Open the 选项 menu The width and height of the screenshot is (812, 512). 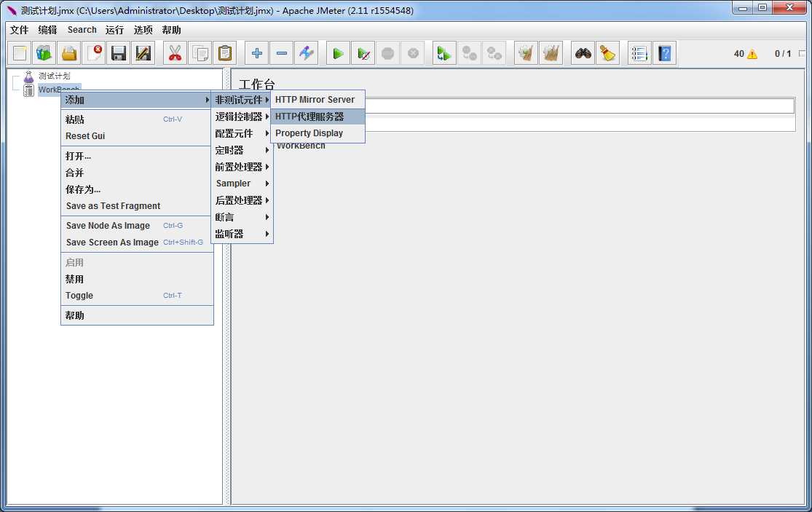tap(143, 30)
